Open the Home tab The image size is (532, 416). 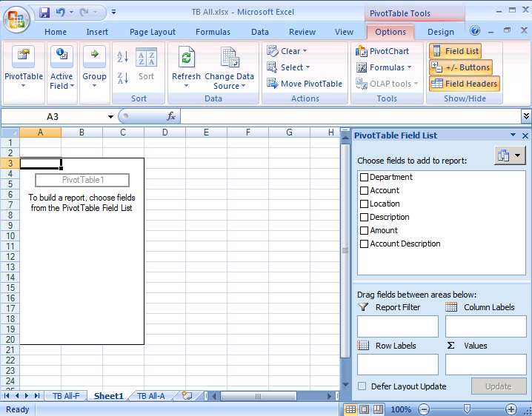click(56, 32)
